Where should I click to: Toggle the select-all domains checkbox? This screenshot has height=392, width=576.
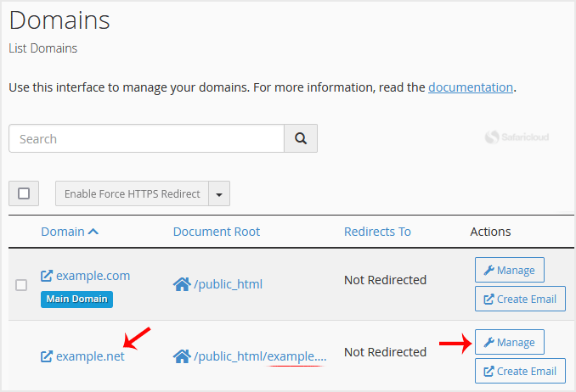[x=24, y=193]
